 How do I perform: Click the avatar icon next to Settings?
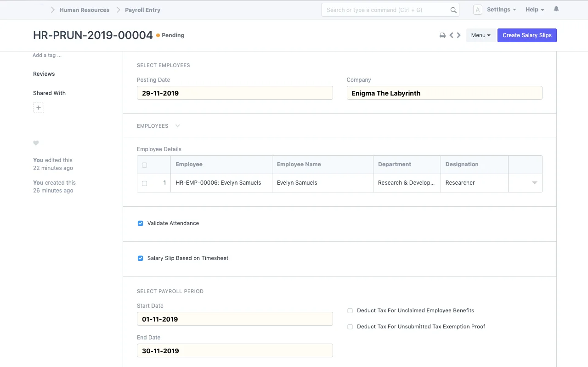click(477, 9)
